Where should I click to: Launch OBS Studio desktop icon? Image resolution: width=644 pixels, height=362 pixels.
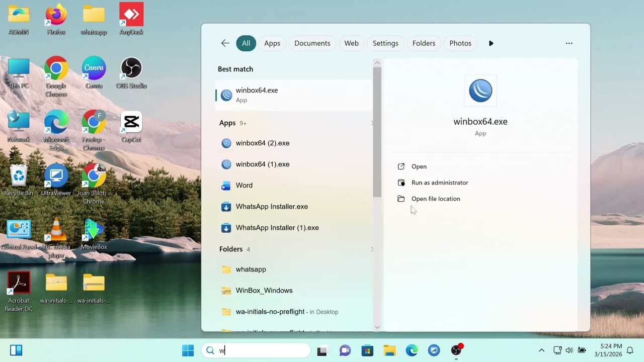[131, 73]
